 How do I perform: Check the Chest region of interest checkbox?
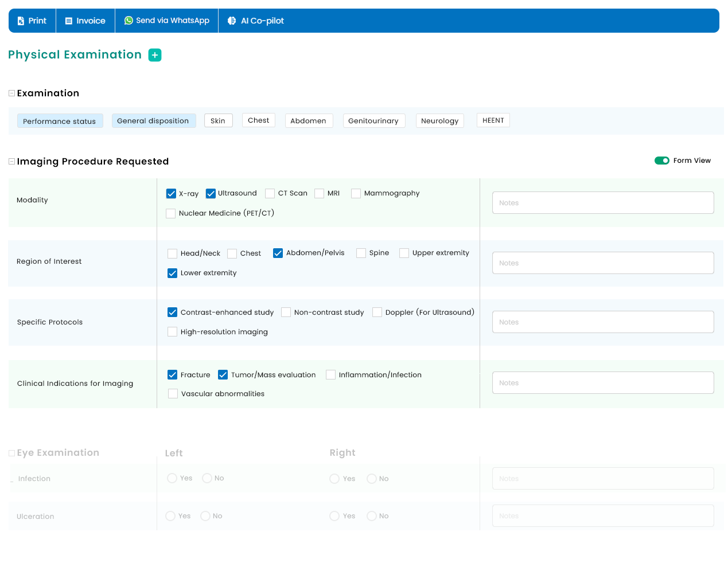click(232, 253)
